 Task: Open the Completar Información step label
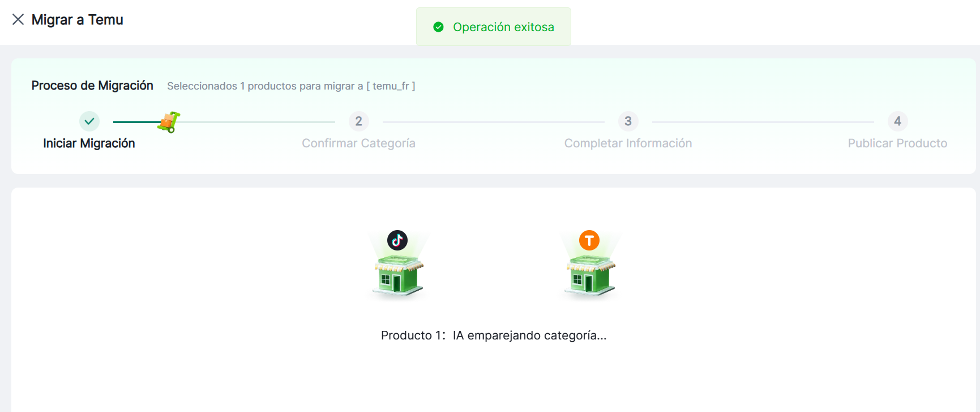[628, 143]
